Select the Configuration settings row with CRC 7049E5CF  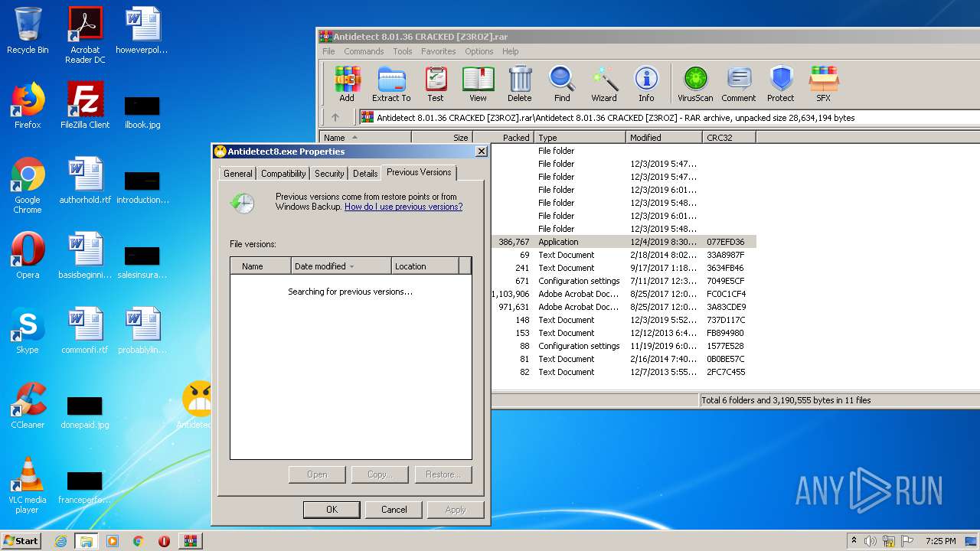point(623,281)
